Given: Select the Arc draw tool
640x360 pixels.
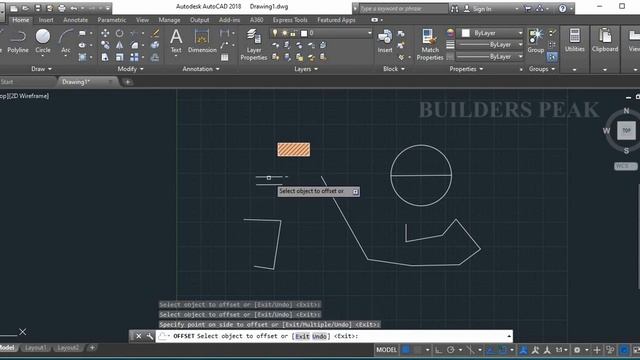Looking at the screenshot, I should [x=66, y=42].
